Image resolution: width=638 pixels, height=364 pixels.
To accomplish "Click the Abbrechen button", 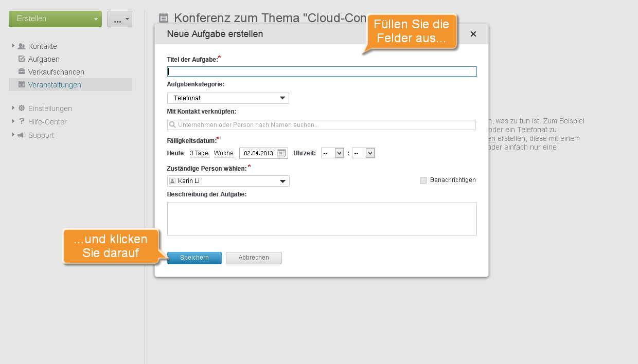I will point(254,258).
